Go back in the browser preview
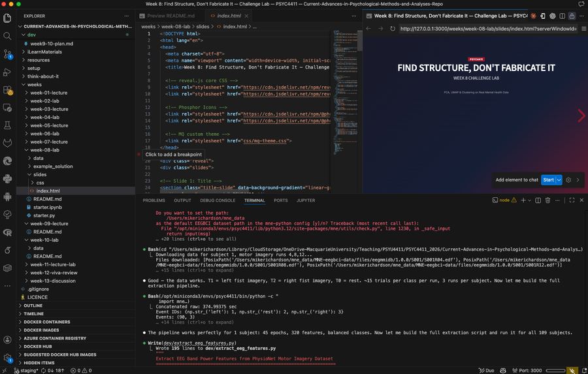Viewport: 588px width, 374px height. (x=368, y=29)
